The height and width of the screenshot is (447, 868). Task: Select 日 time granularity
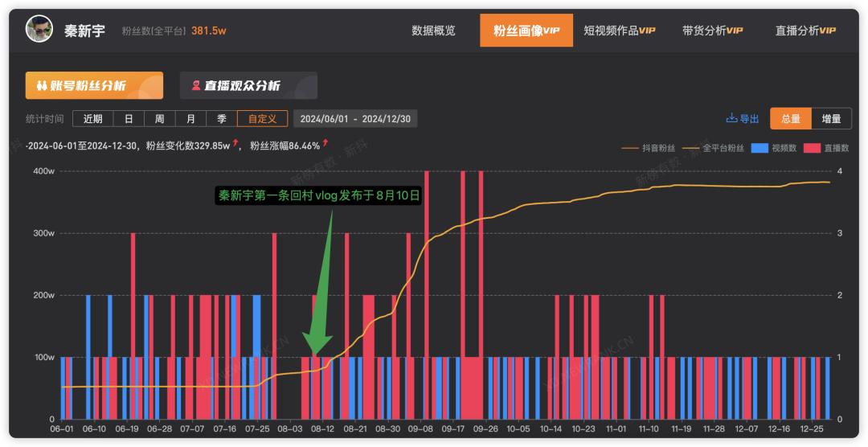[x=129, y=119]
